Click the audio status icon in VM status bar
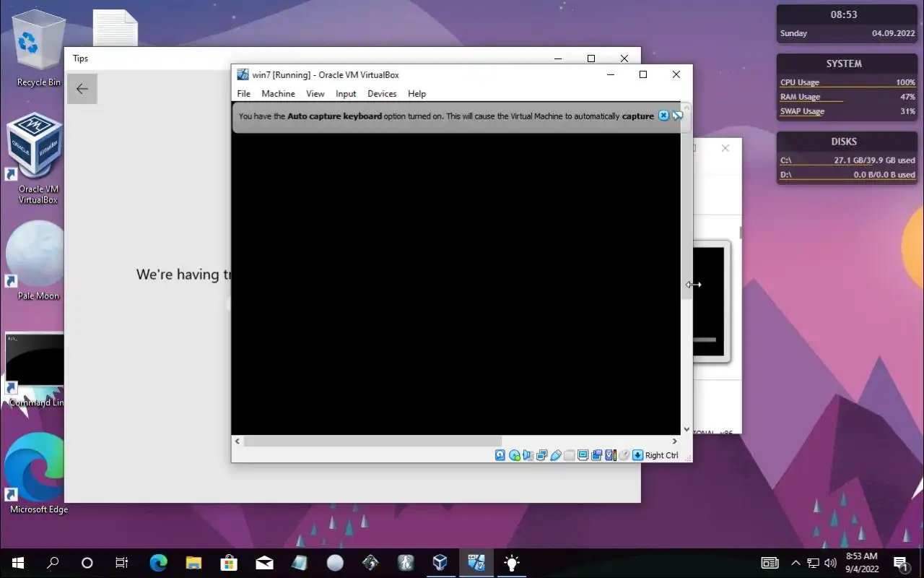The image size is (924, 578). tap(528, 455)
